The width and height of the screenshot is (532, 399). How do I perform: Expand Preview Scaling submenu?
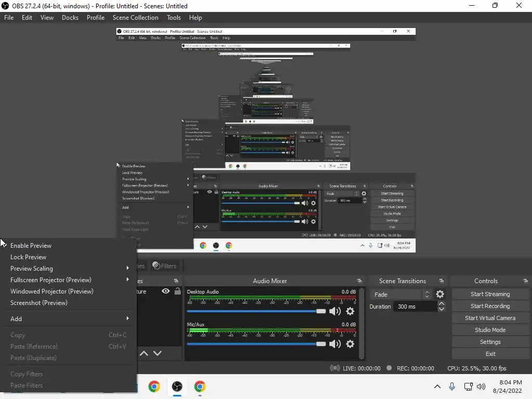pyautogui.click(x=68, y=269)
